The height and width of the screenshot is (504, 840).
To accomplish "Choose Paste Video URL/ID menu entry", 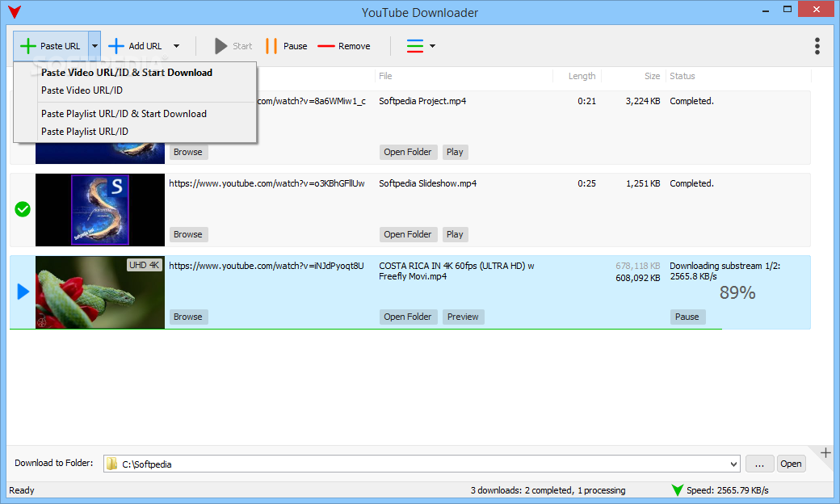I will [x=82, y=90].
